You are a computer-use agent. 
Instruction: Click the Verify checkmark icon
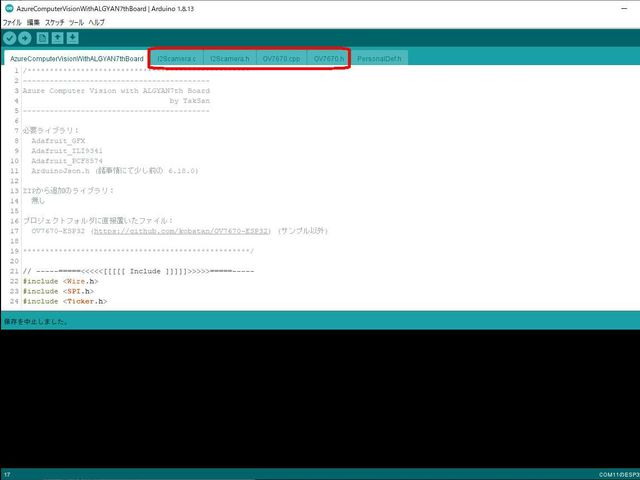(10, 38)
